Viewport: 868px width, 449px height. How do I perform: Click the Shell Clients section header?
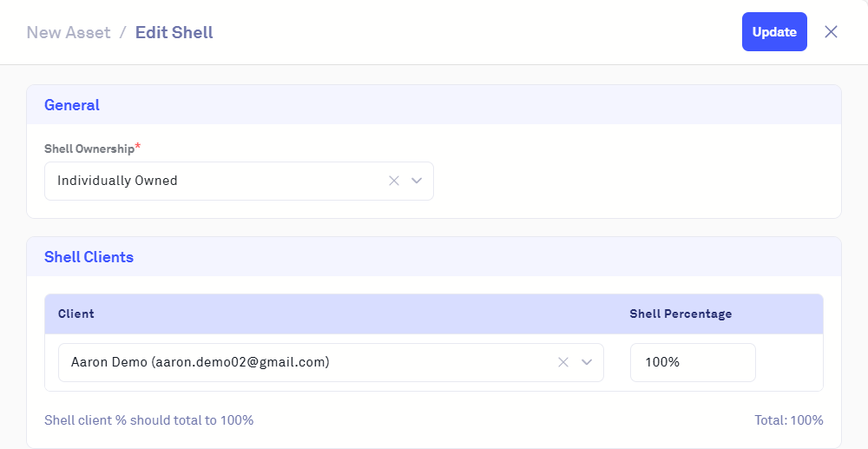(89, 257)
